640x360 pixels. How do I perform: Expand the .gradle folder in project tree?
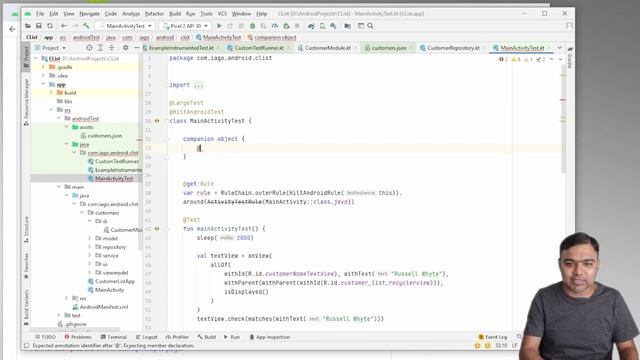click(43, 67)
